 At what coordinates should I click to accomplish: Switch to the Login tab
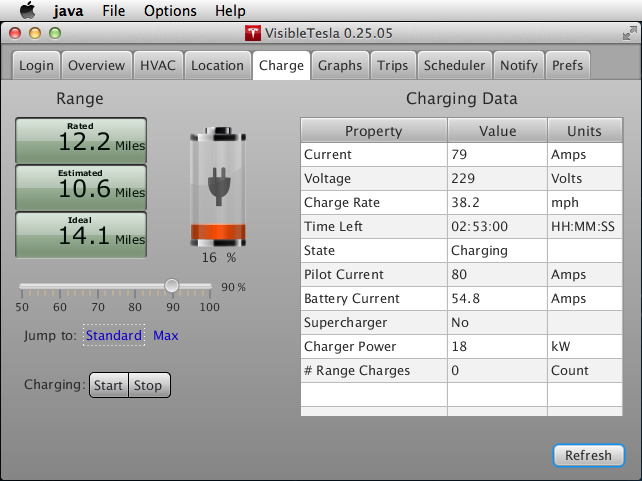coord(36,65)
